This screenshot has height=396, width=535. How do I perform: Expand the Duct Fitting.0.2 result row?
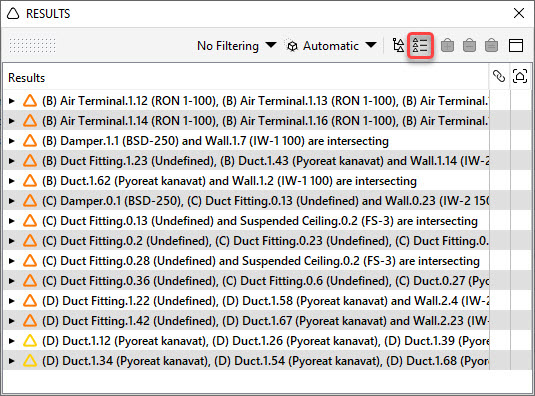pyautogui.click(x=12, y=241)
